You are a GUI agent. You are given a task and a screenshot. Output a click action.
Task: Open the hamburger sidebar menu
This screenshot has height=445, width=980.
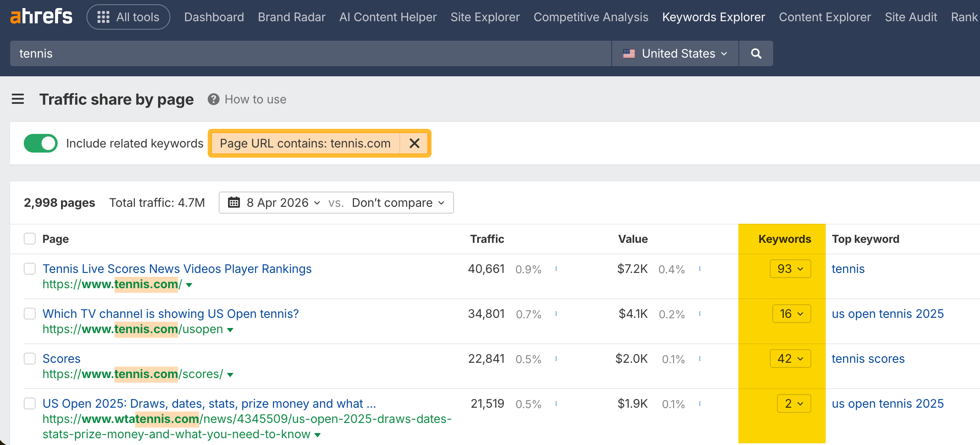tap(18, 99)
